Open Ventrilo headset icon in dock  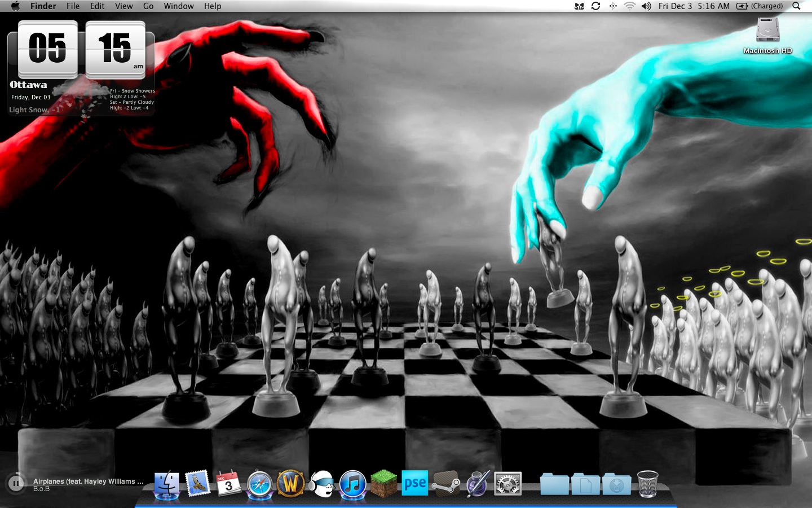coord(322,484)
